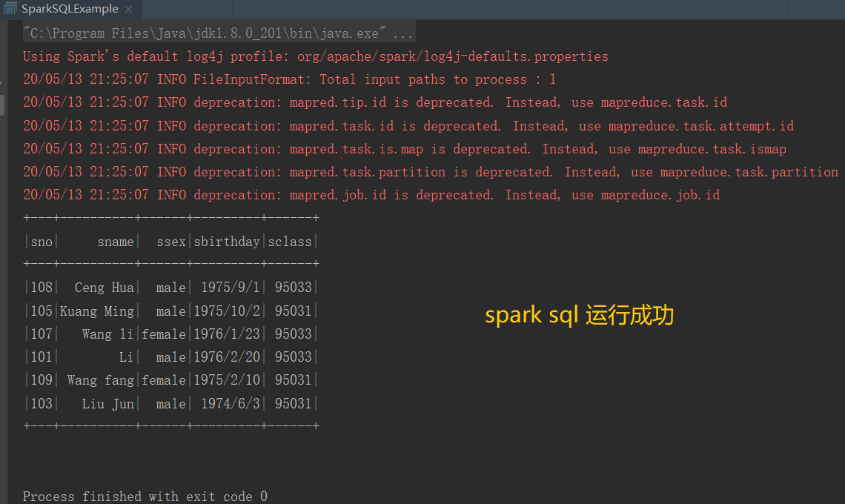This screenshot has height=504, width=845.
Task: Click the console icon on the SparkSQLExample tab
Action: 11,9
